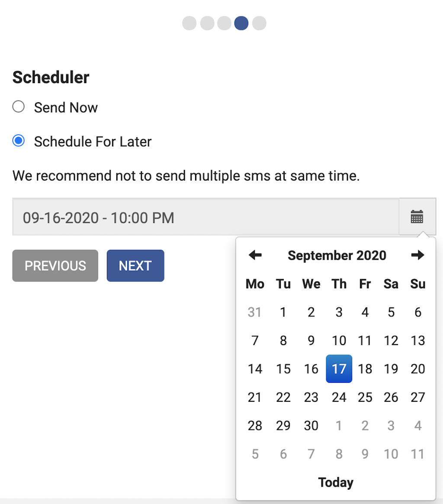This screenshot has width=443, height=504.
Task: Select the greyed-out August 31 date
Action: coord(255,312)
